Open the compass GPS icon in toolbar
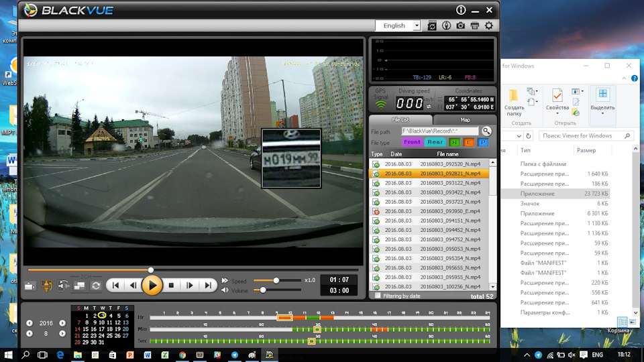The width and height of the screenshot is (644, 362). coord(446,25)
